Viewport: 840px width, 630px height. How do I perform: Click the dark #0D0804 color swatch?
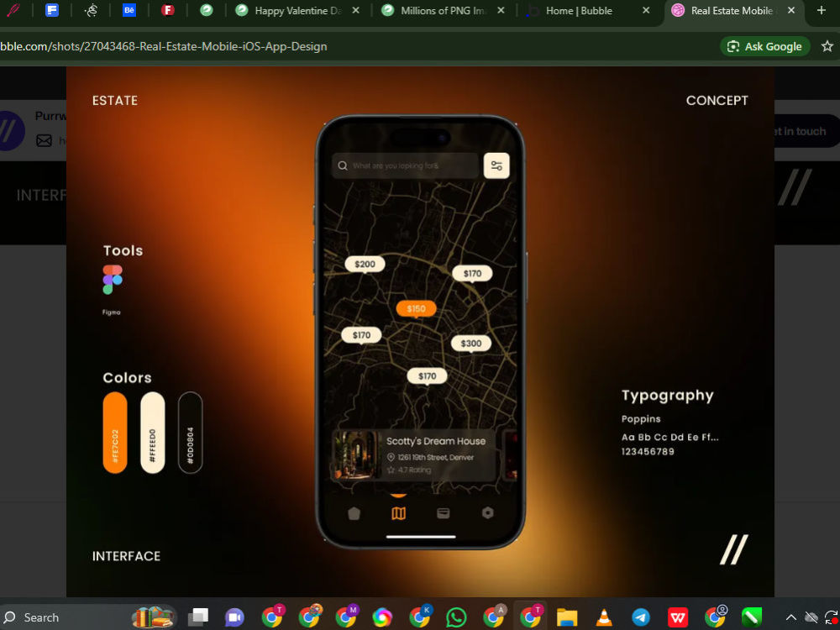pos(190,433)
